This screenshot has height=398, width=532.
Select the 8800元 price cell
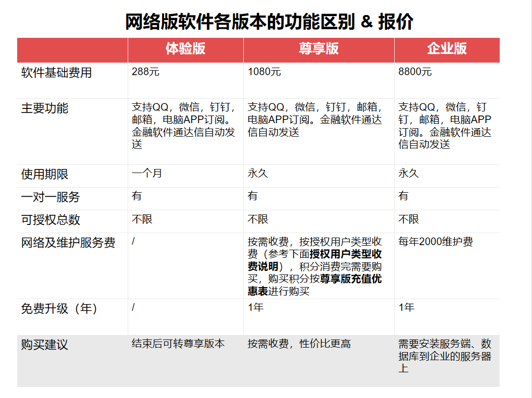pos(415,72)
